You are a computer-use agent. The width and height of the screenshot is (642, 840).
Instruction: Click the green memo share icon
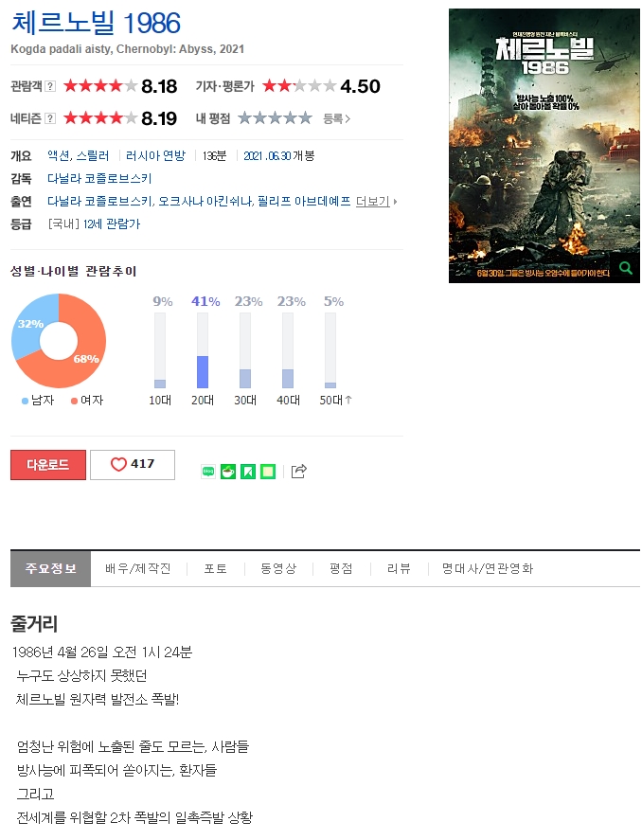click(268, 472)
